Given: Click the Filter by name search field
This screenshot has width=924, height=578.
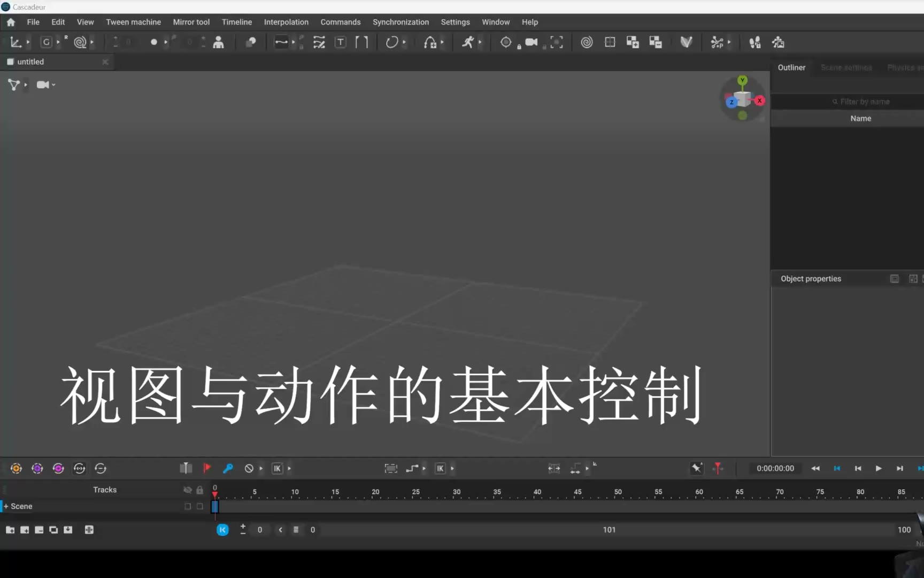Looking at the screenshot, I should point(861,102).
